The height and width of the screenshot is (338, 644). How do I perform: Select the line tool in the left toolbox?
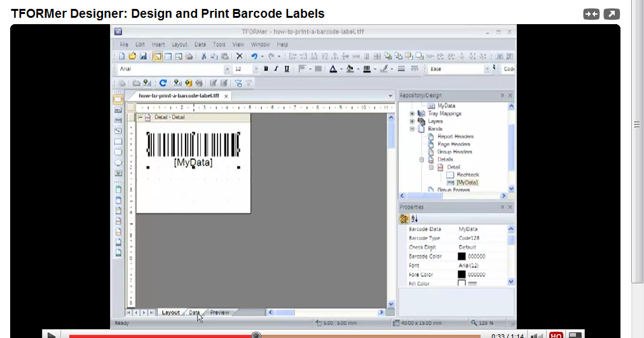point(118,131)
